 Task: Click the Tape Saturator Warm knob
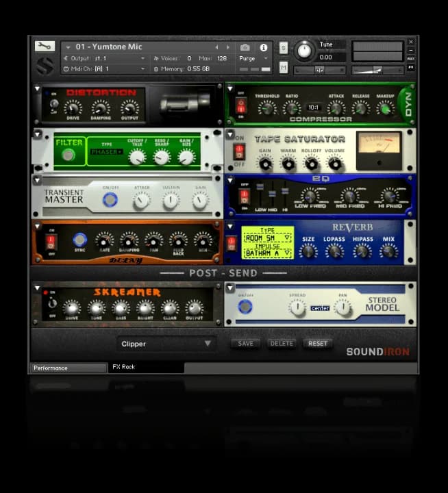click(x=288, y=164)
